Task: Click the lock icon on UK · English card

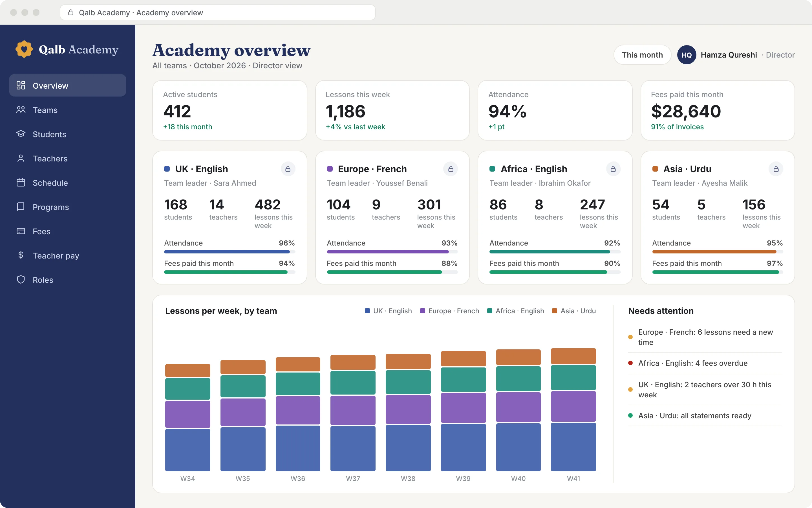Action: tap(288, 169)
